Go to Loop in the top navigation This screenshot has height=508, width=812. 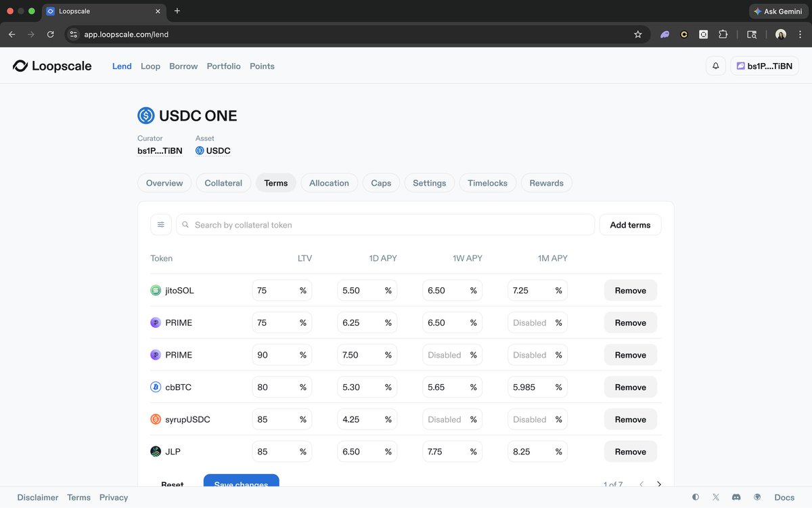[x=150, y=66]
